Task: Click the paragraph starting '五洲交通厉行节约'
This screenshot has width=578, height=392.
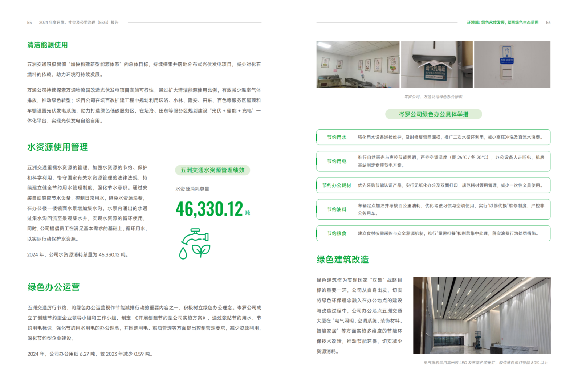Action: (x=144, y=323)
